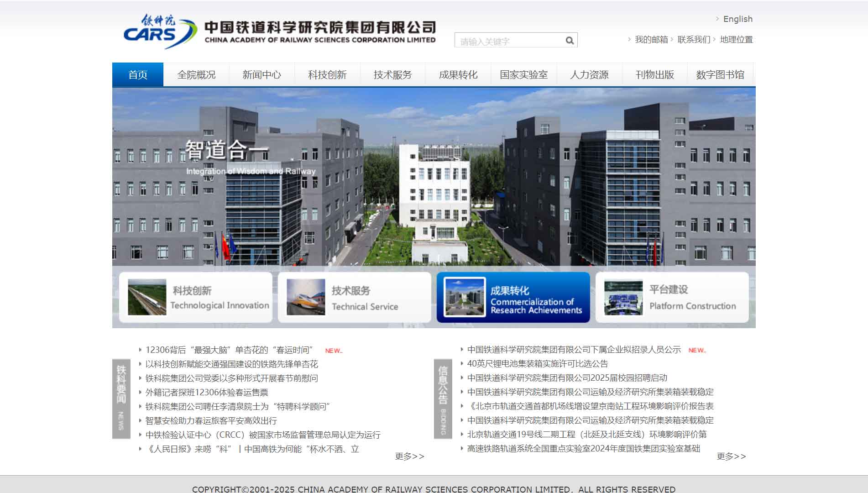Image resolution: width=868 pixels, height=493 pixels.
Task: Open news 《人民日报》来唠“科”
Action: pyautogui.click(x=252, y=449)
